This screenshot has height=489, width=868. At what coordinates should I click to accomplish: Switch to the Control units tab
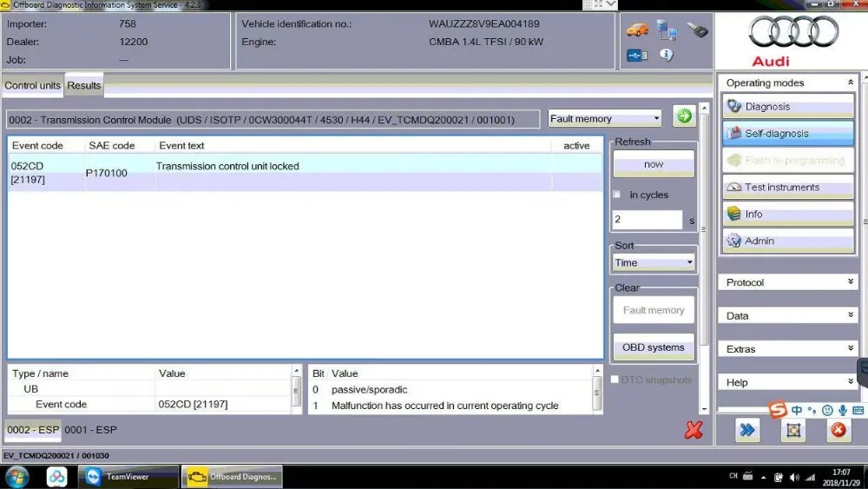[x=33, y=85]
